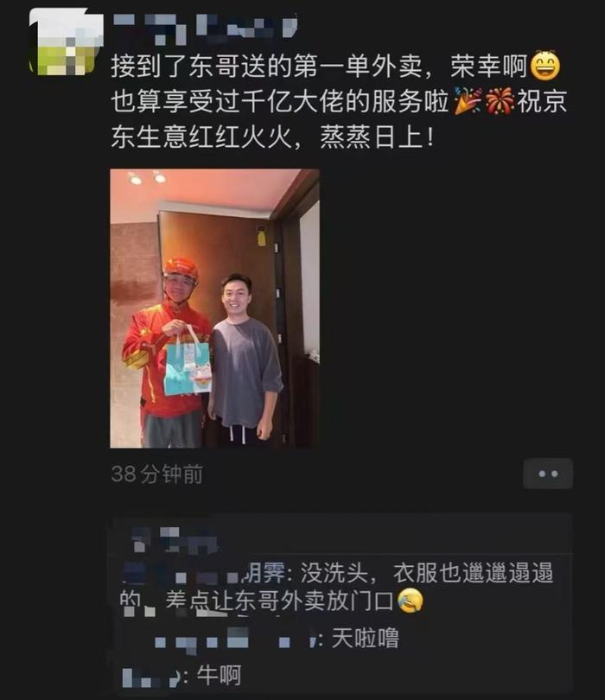
Task: Tap the crying-laugh emoji in first comment
Action: click(x=410, y=601)
